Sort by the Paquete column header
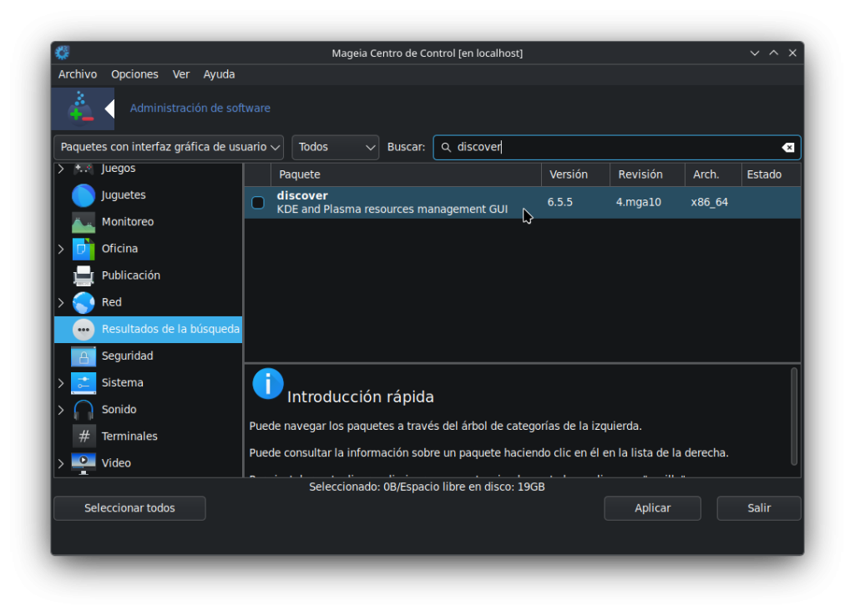This screenshot has height=616, width=855. [406, 174]
